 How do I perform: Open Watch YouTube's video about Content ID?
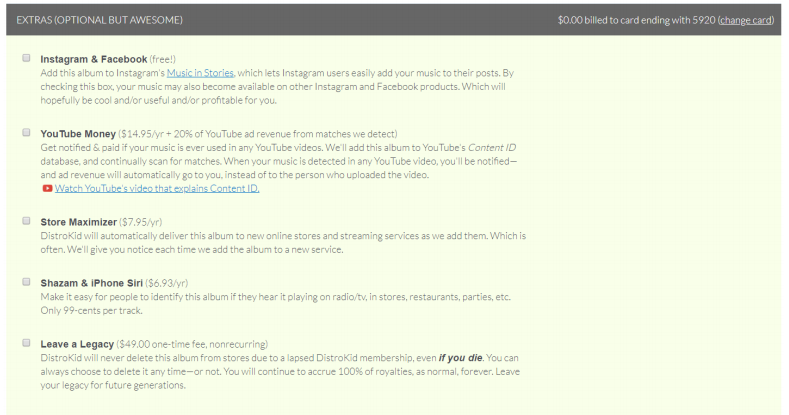point(149,188)
